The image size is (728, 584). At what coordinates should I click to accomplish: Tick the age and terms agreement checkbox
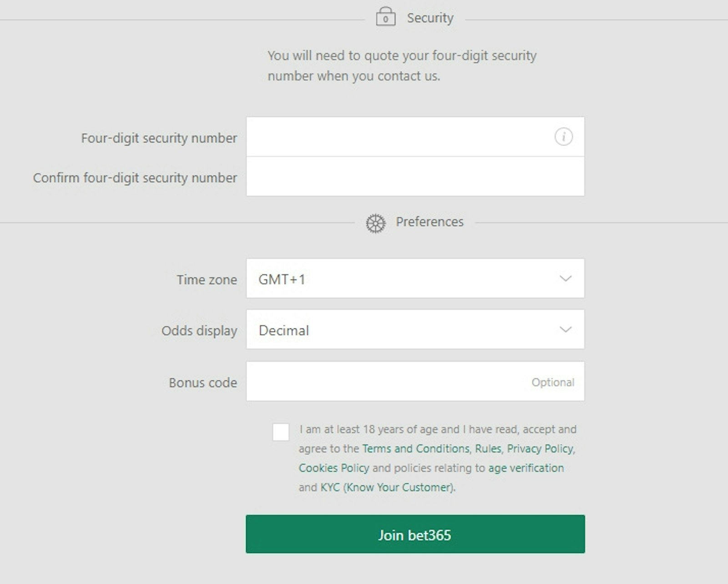tap(281, 432)
